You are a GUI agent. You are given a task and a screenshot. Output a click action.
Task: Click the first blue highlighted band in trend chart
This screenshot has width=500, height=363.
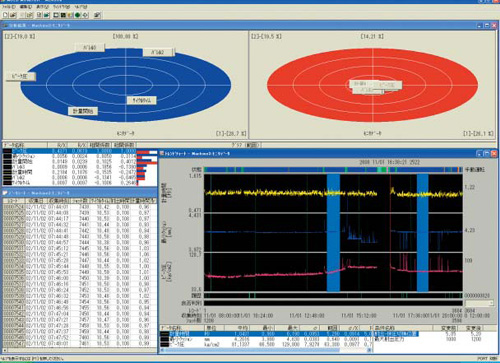[x=333, y=233]
